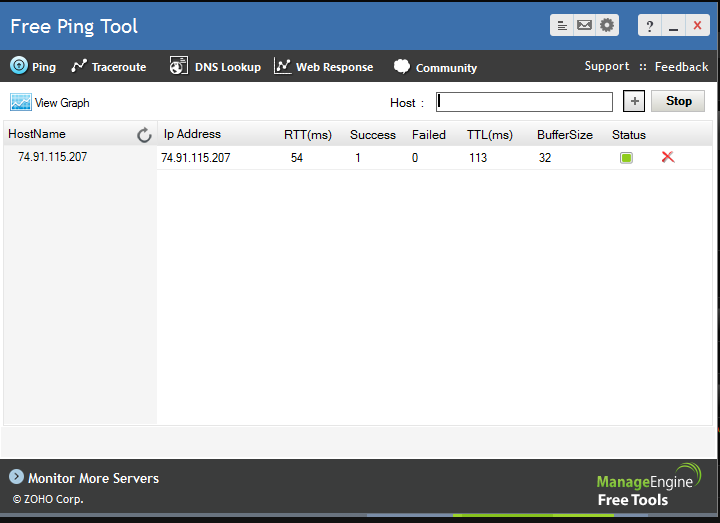Click the Community speech bubble icon

[402, 67]
